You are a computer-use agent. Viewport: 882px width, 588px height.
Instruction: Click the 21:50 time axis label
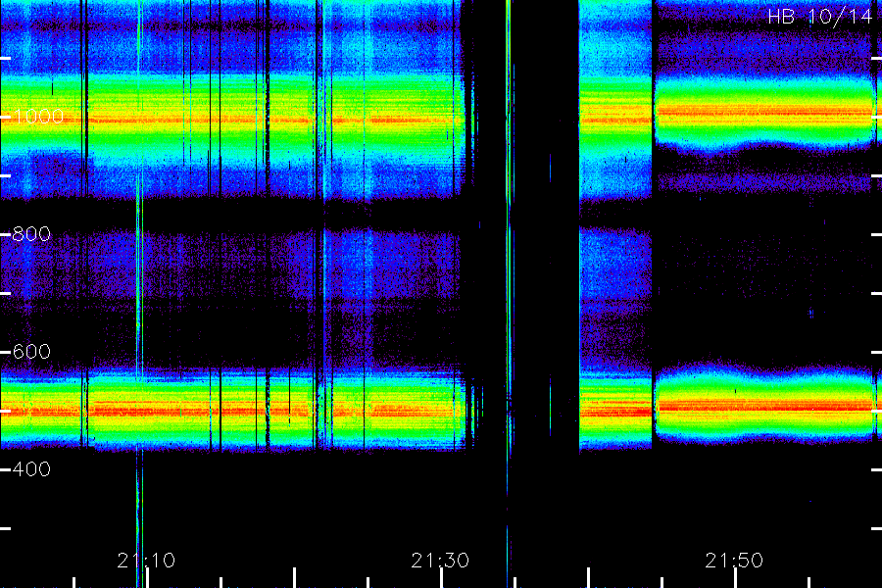pos(734,561)
